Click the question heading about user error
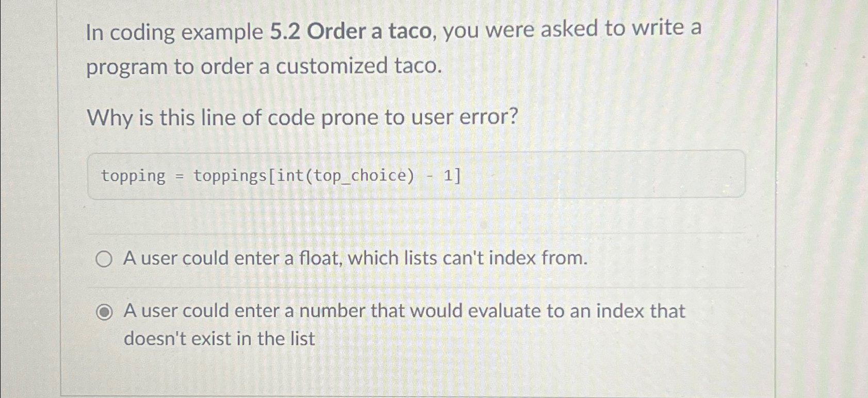The width and height of the screenshot is (868, 398). (302, 118)
